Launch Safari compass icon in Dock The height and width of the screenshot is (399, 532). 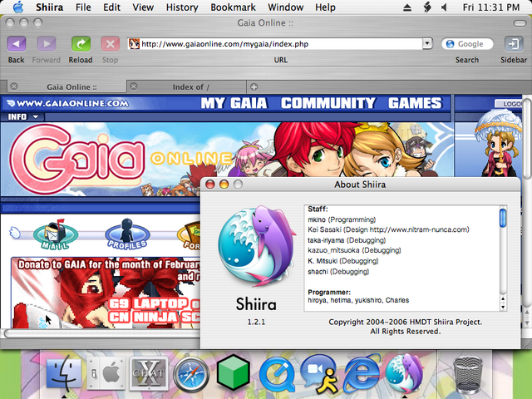click(x=191, y=375)
